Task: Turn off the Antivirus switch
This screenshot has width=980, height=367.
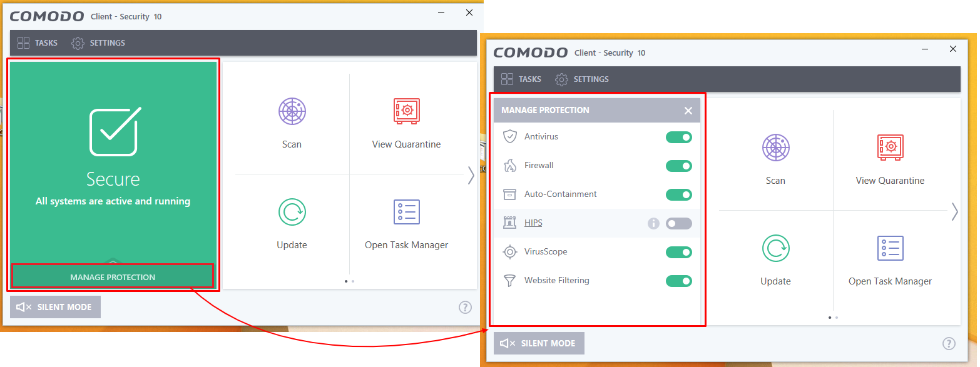Action: coord(679,137)
